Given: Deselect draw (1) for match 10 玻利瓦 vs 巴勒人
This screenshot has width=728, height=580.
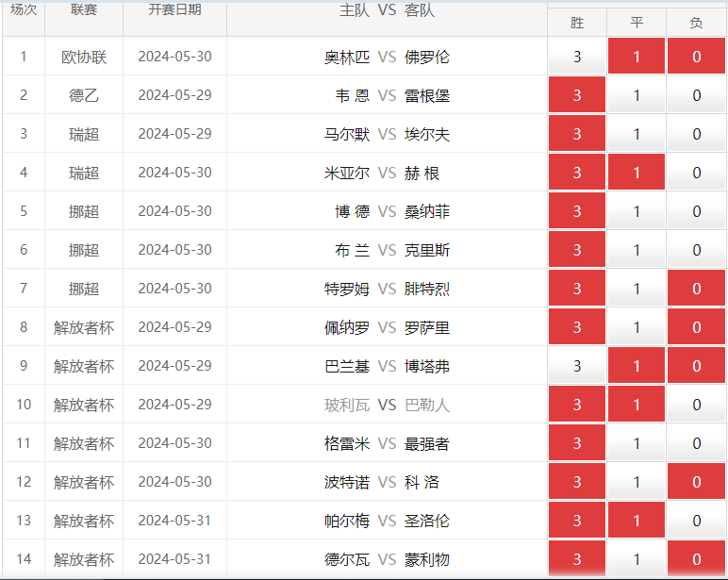Looking at the screenshot, I should coord(637,404).
